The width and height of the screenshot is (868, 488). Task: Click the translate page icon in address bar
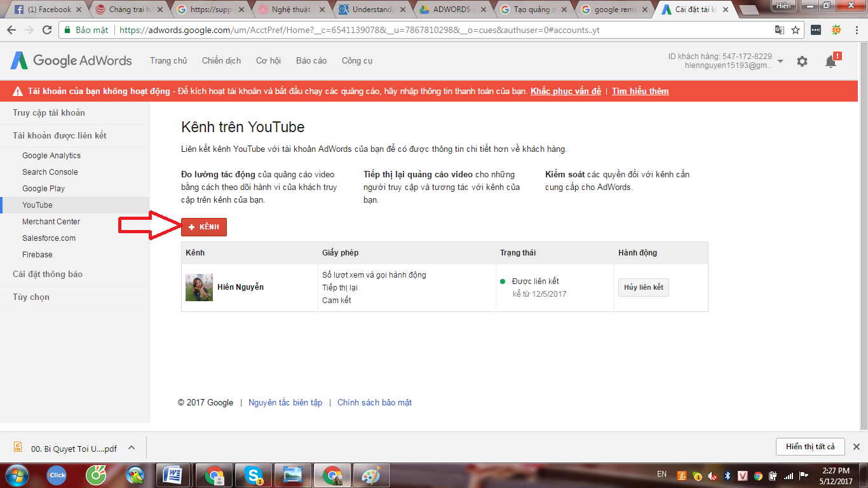(x=779, y=30)
